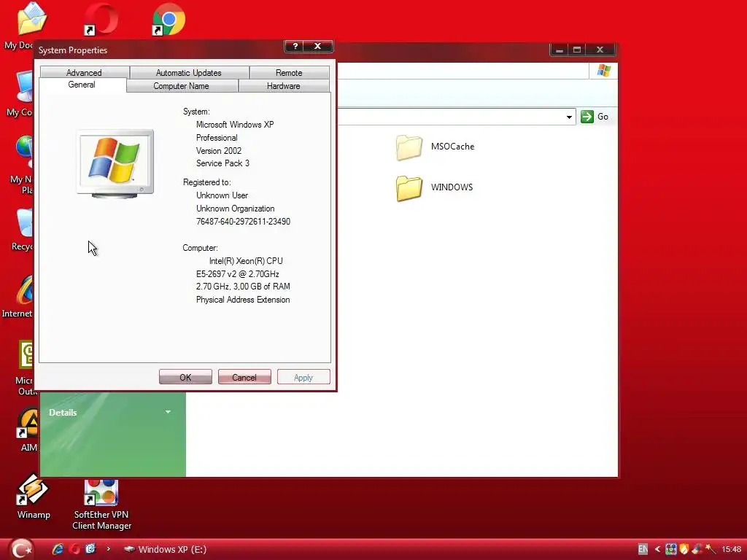The height and width of the screenshot is (560, 747).
Task: Open the Explorer address bar dropdown
Action: (x=569, y=117)
